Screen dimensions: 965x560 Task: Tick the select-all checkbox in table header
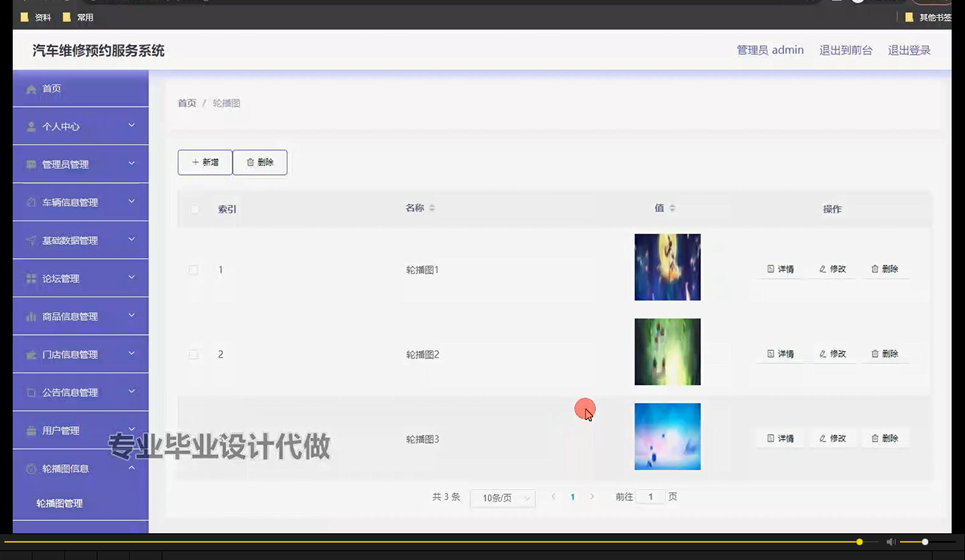pyautogui.click(x=195, y=209)
